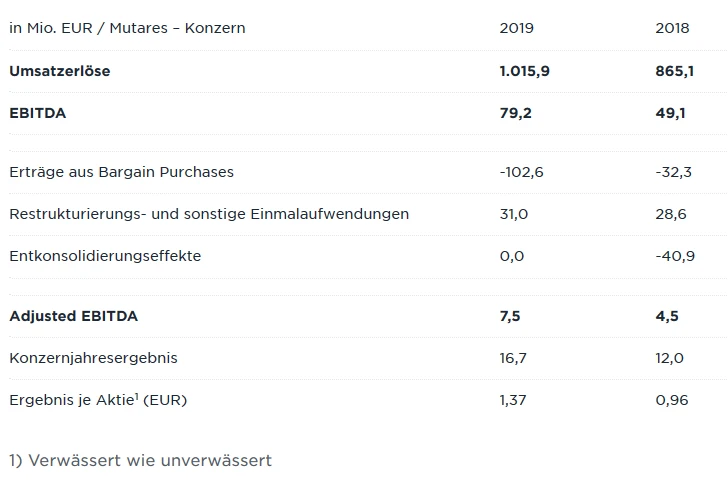Click the Erträge aus Bargain Purchases label
The width and height of the screenshot is (728, 480).
coord(121,172)
